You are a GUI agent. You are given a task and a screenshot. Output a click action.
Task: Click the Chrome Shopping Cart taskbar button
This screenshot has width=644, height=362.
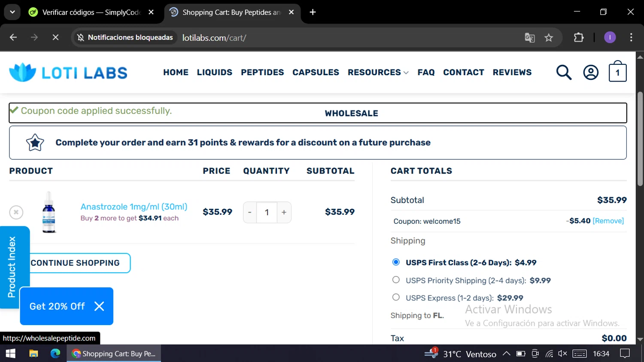point(114,353)
